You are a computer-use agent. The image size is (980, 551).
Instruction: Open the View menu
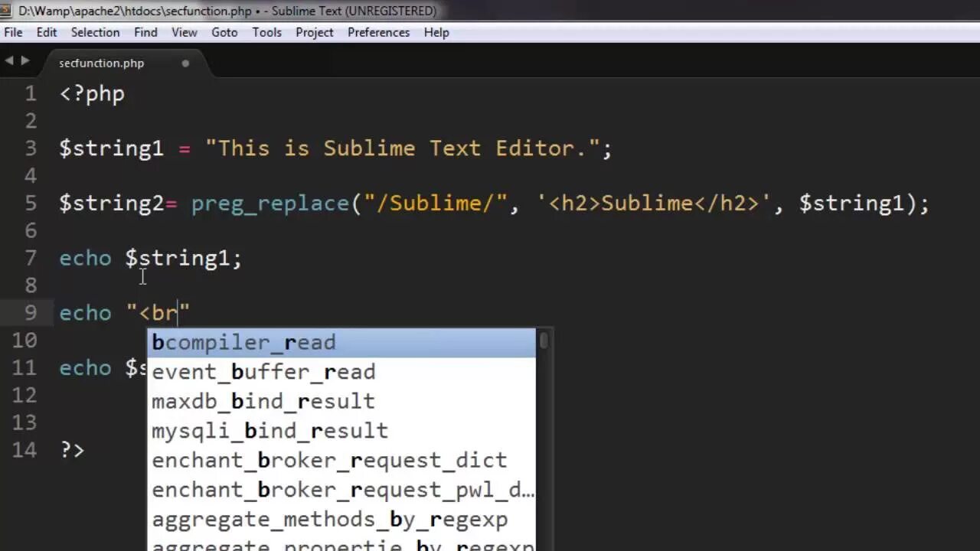pos(185,32)
